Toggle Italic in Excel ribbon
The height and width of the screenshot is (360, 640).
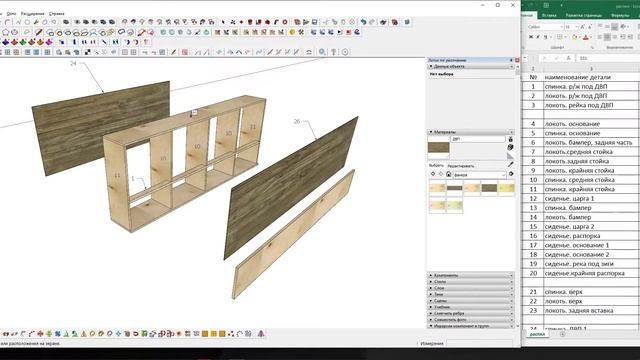pyautogui.click(x=538, y=37)
